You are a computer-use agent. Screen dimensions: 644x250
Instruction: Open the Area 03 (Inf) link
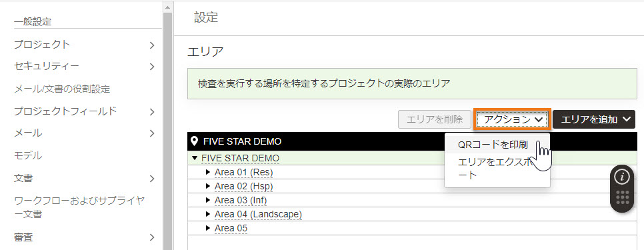(241, 200)
